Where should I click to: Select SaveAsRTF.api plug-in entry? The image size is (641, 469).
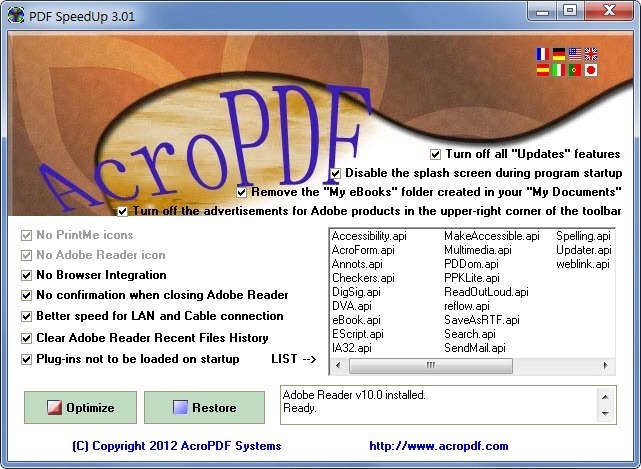[482, 320]
